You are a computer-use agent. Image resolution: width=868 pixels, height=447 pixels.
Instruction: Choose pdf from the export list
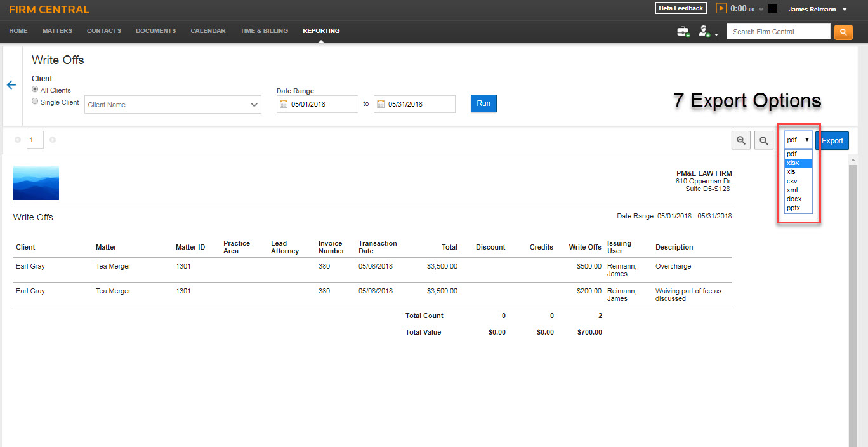(798, 154)
